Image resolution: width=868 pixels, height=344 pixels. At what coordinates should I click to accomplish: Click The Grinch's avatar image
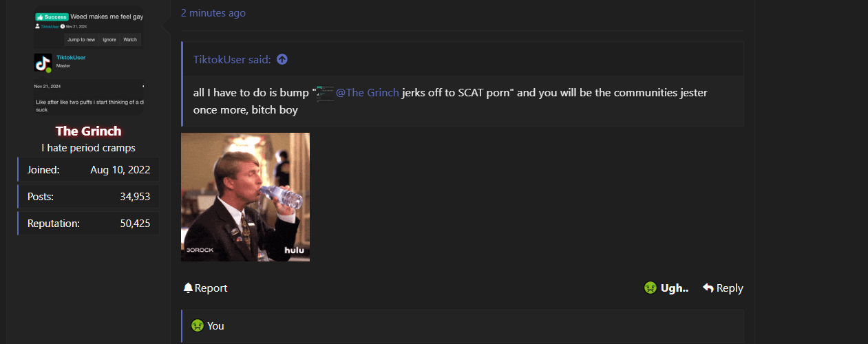[88, 61]
